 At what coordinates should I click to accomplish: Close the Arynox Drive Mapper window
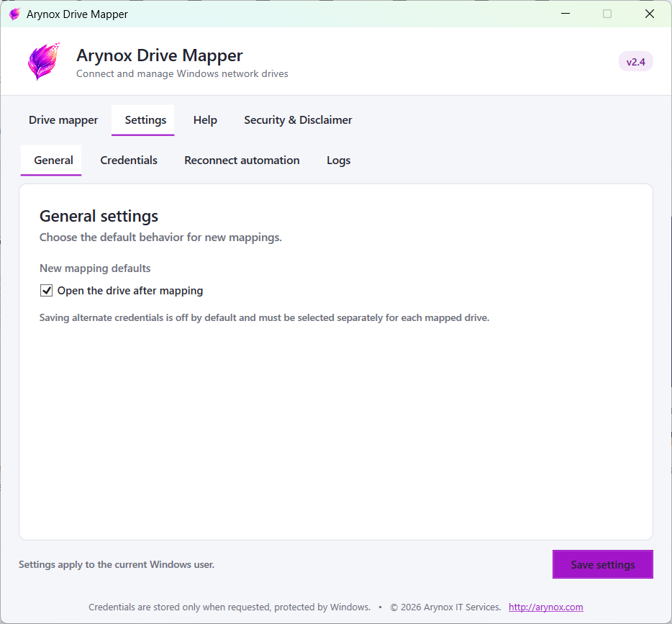coord(649,14)
